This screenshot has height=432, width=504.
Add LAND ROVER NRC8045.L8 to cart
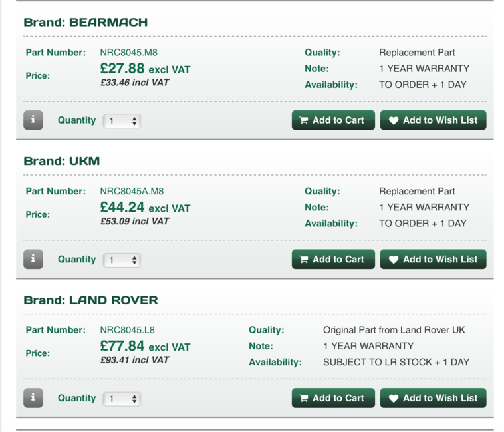pyautogui.click(x=333, y=398)
